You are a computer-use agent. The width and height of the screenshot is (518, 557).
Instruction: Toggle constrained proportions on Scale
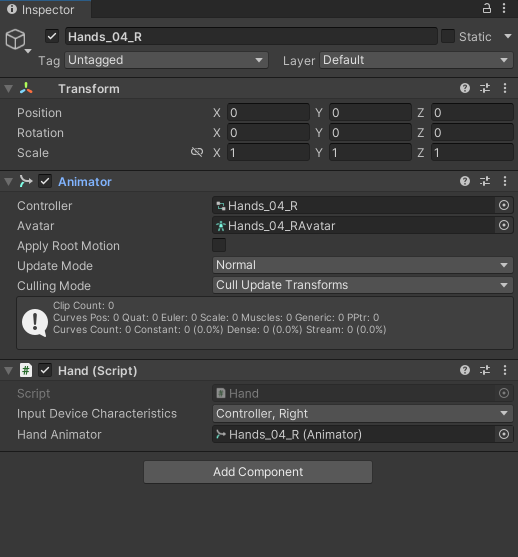coord(196,152)
